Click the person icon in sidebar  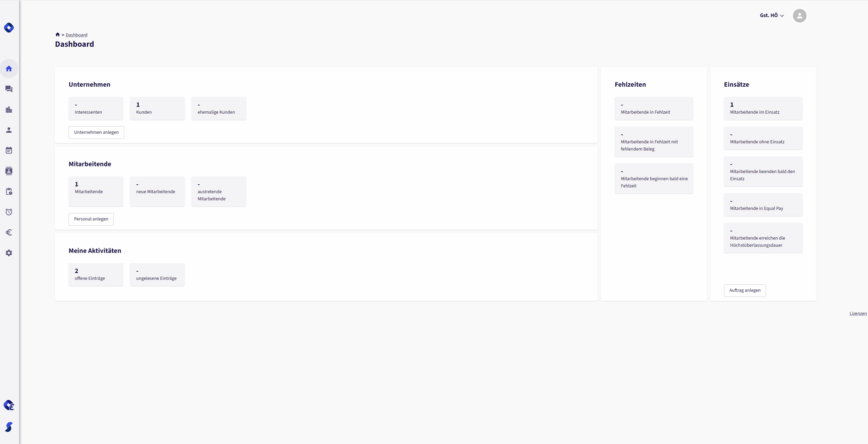[9, 130]
